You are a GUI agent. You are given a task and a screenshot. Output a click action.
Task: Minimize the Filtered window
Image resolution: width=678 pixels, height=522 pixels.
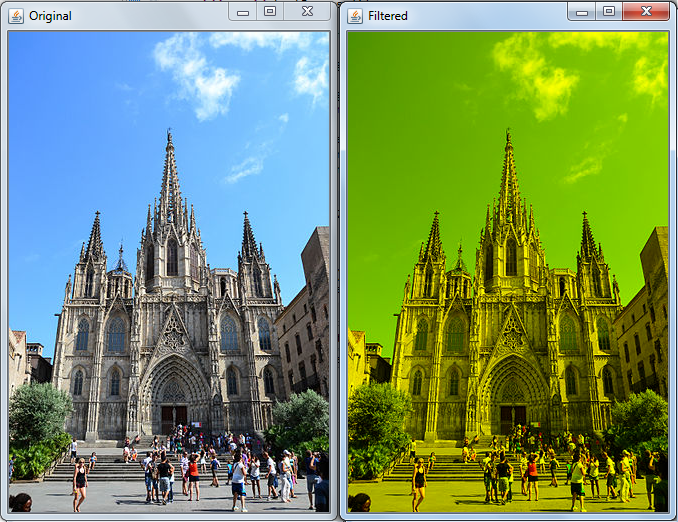582,12
